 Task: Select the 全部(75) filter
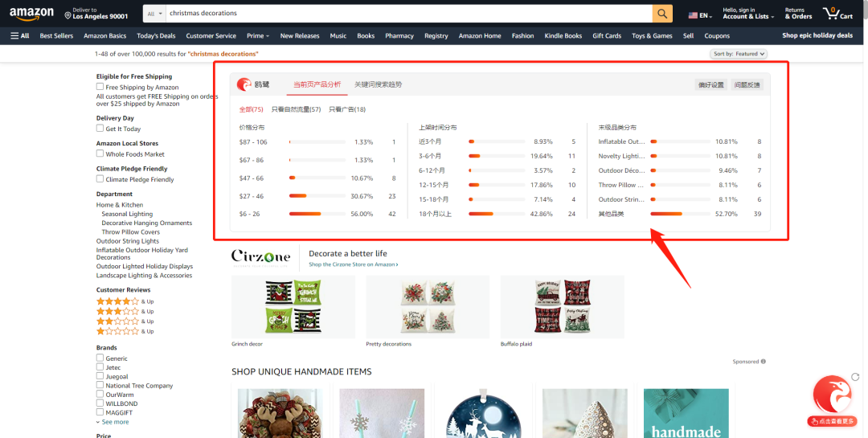coord(251,109)
